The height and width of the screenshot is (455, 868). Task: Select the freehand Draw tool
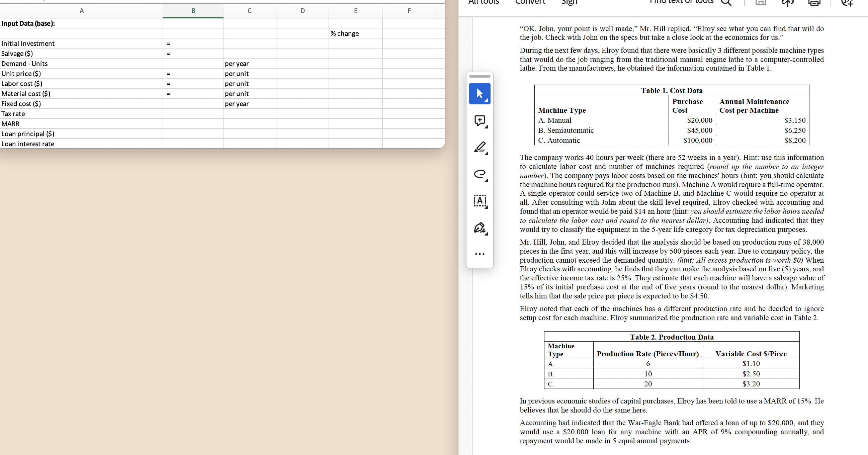point(480,174)
